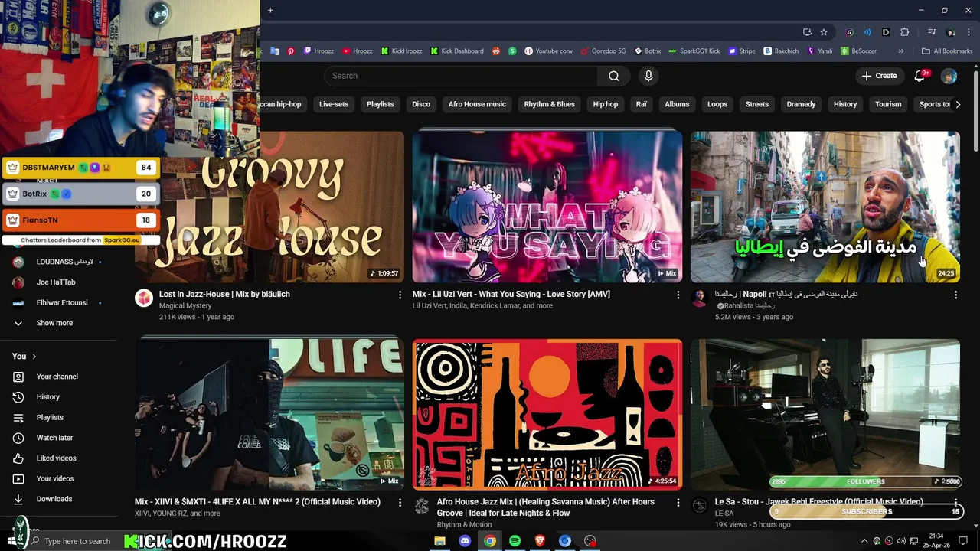
Task: Click the YouTube search magnifier button
Action: tap(614, 76)
